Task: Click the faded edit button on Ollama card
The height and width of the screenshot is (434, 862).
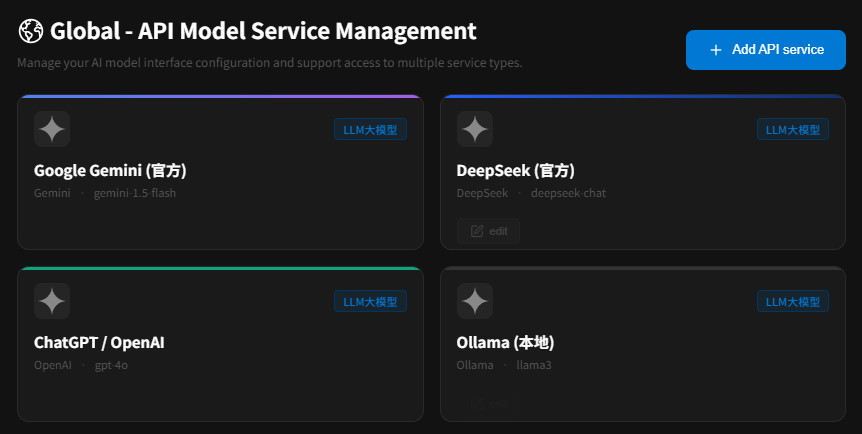Action: pos(488,404)
